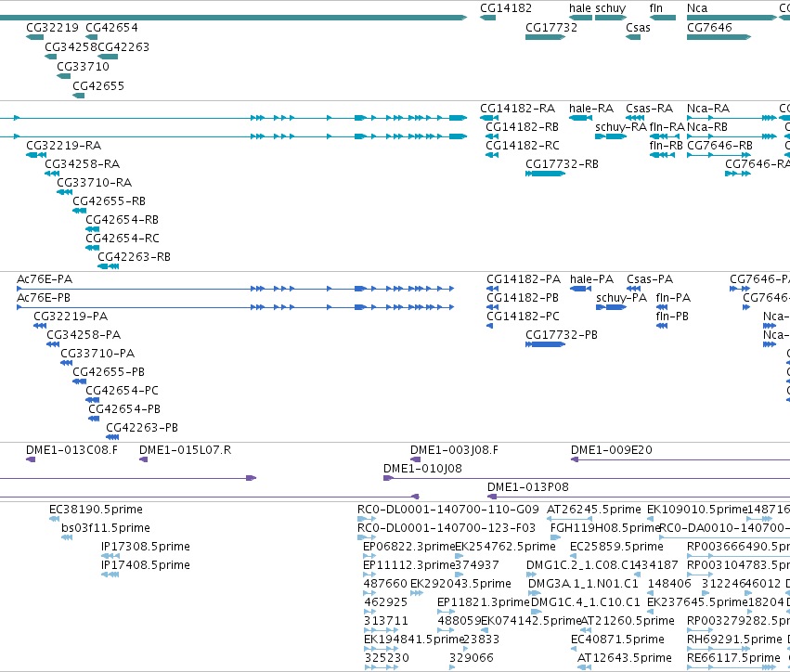The image size is (790, 672).
Task: Click protein schuy-PA
Action: [x=621, y=298]
